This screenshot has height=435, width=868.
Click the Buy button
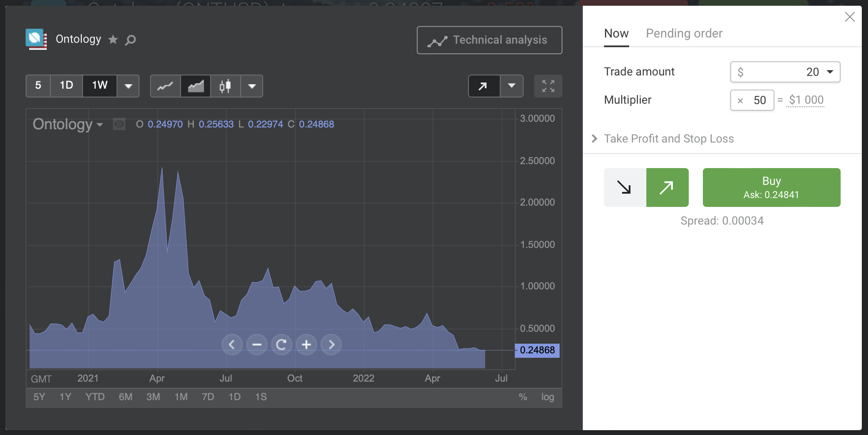tap(771, 187)
